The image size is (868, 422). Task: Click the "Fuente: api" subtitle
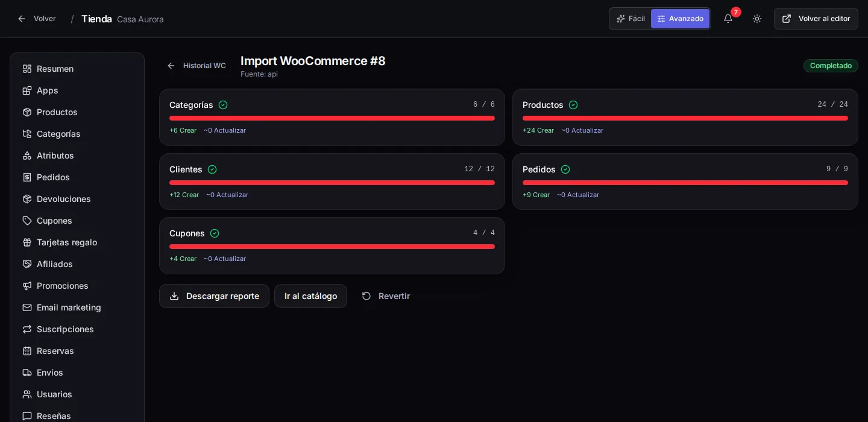pos(259,74)
